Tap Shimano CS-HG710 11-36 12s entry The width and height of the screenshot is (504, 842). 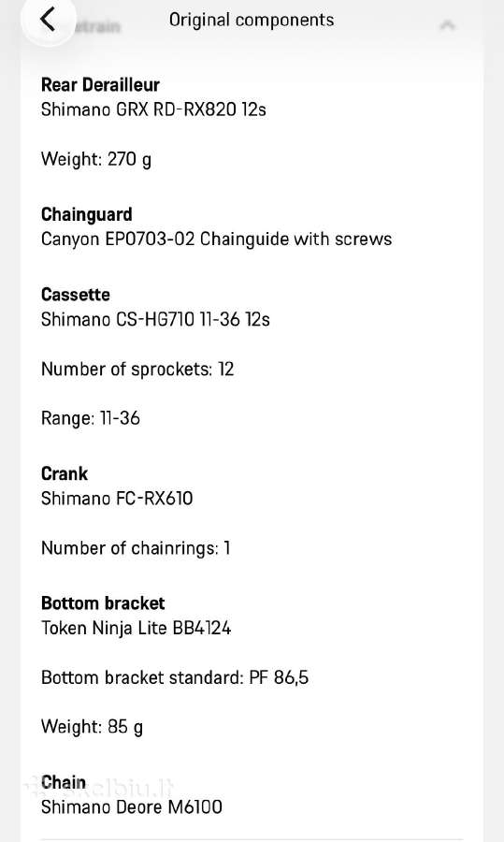(155, 320)
